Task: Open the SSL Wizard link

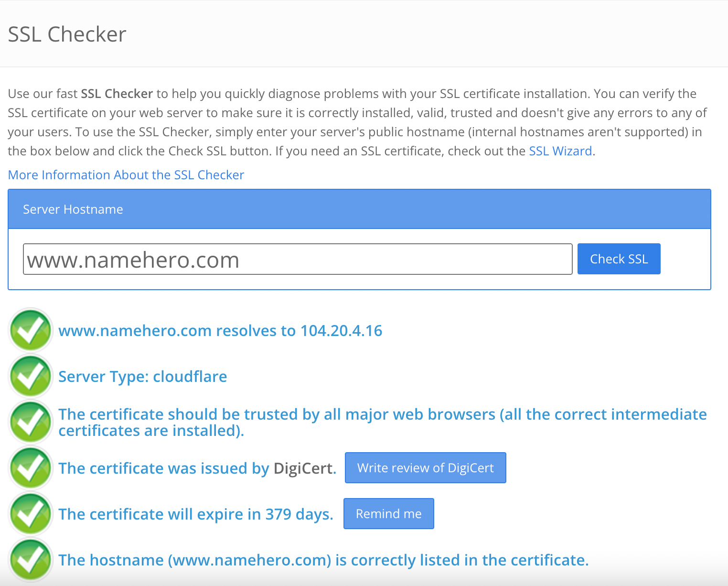Action: click(x=560, y=151)
